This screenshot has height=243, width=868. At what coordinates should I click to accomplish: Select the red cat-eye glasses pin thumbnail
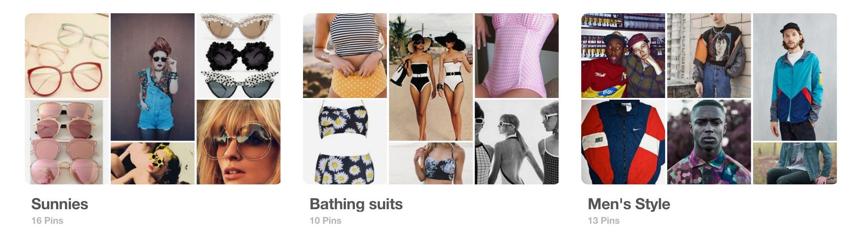click(67, 56)
